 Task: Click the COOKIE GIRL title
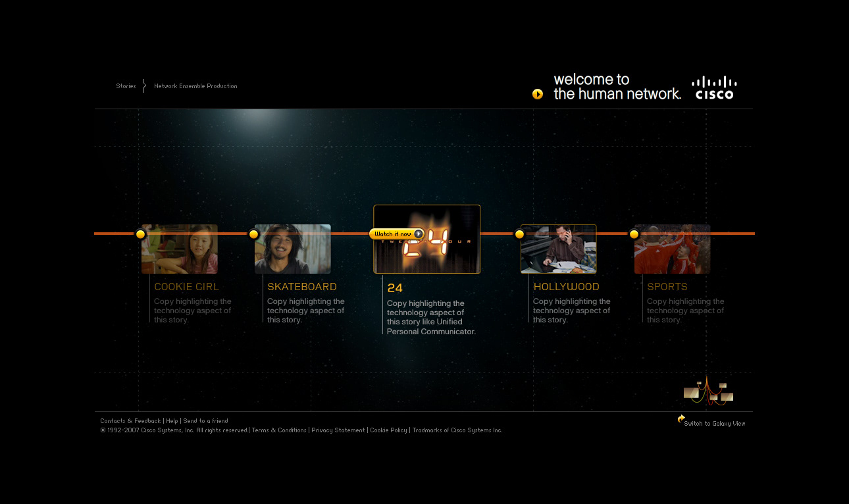[x=186, y=287]
